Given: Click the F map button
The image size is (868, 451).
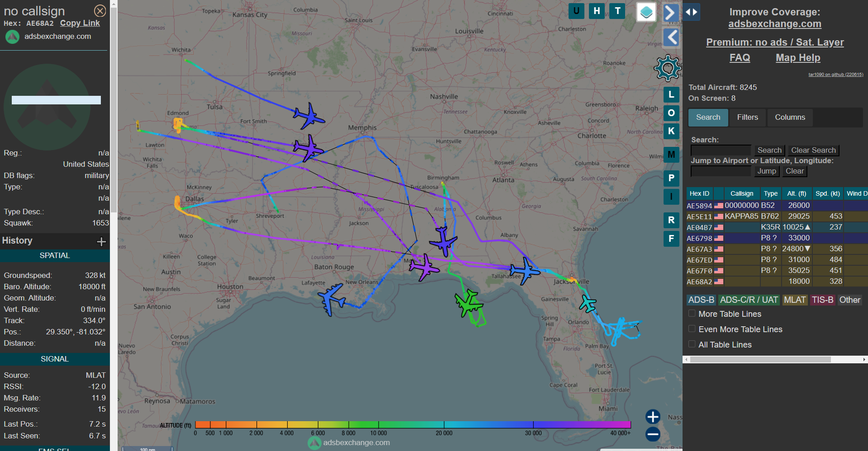Looking at the screenshot, I should click(x=671, y=239).
